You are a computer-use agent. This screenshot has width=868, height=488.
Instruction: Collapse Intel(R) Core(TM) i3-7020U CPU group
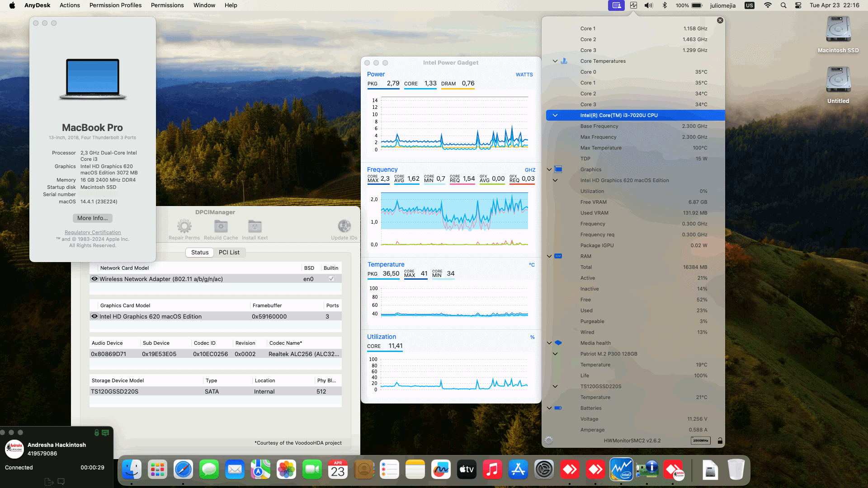[x=555, y=115]
